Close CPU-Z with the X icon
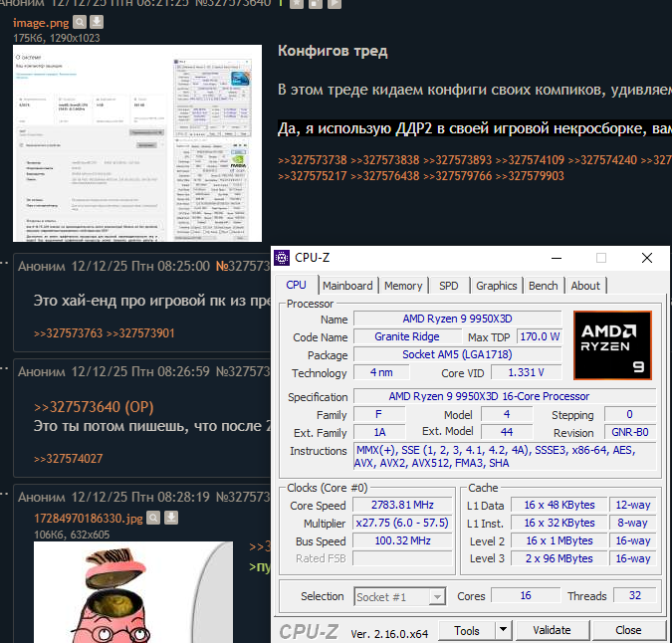The height and width of the screenshot is (643, 672). pyautogui.click(x=647, y=258)
